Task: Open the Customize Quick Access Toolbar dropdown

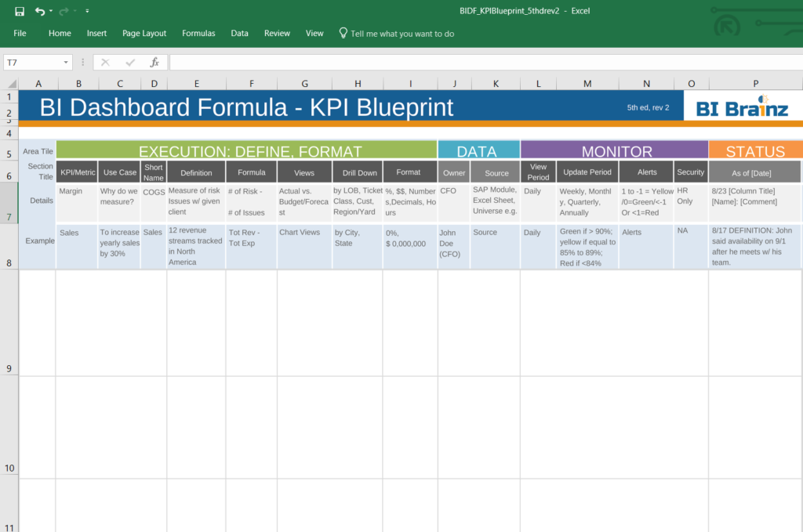Action: [86, 10]
